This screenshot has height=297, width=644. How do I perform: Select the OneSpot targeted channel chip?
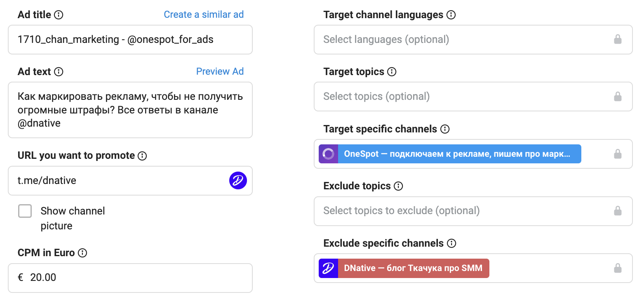(x=450, y=154)
